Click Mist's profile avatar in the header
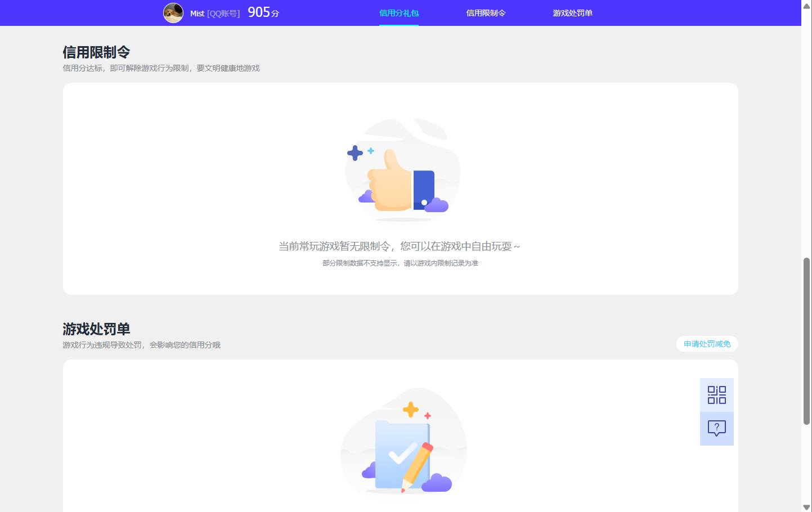 (173, 12)
